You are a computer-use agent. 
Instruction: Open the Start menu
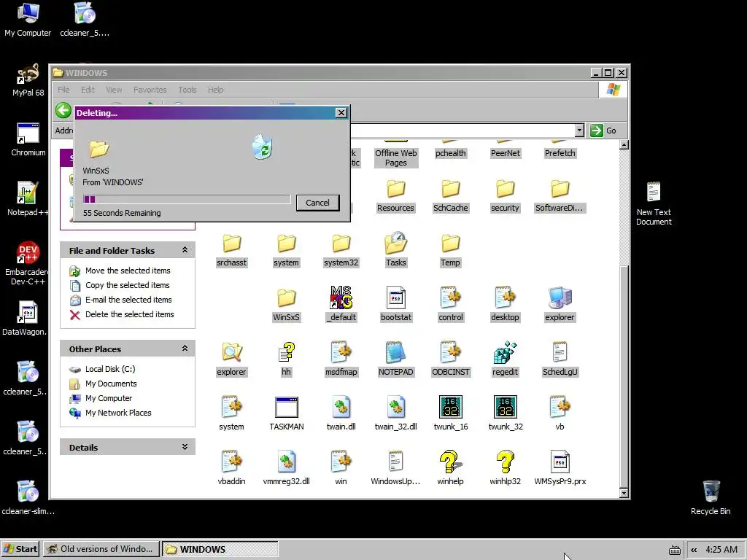click(x=21, y=549)
